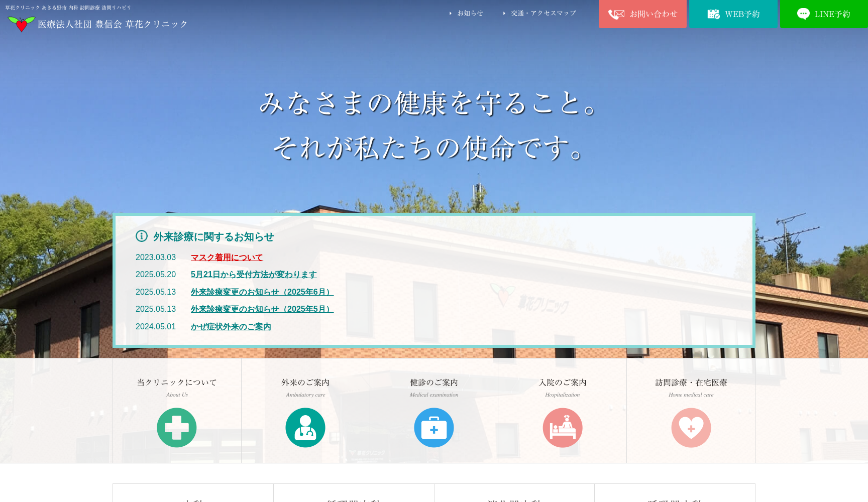This screenshot has width=868, height=502.
Task: Click the phone and mail icon on お問い合わせ
Action: [x=616, y=14]
